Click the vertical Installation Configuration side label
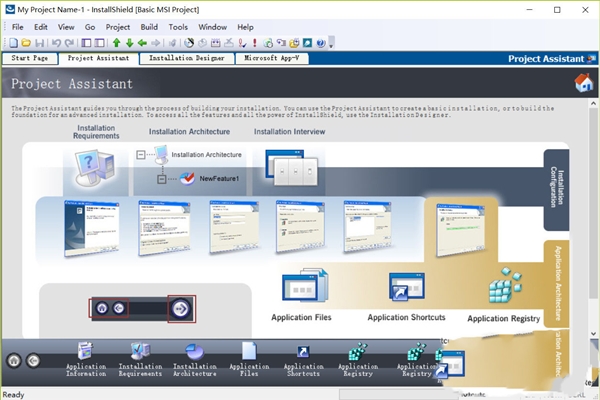Viewport: 600px width, 400px height. pos(557,187)
